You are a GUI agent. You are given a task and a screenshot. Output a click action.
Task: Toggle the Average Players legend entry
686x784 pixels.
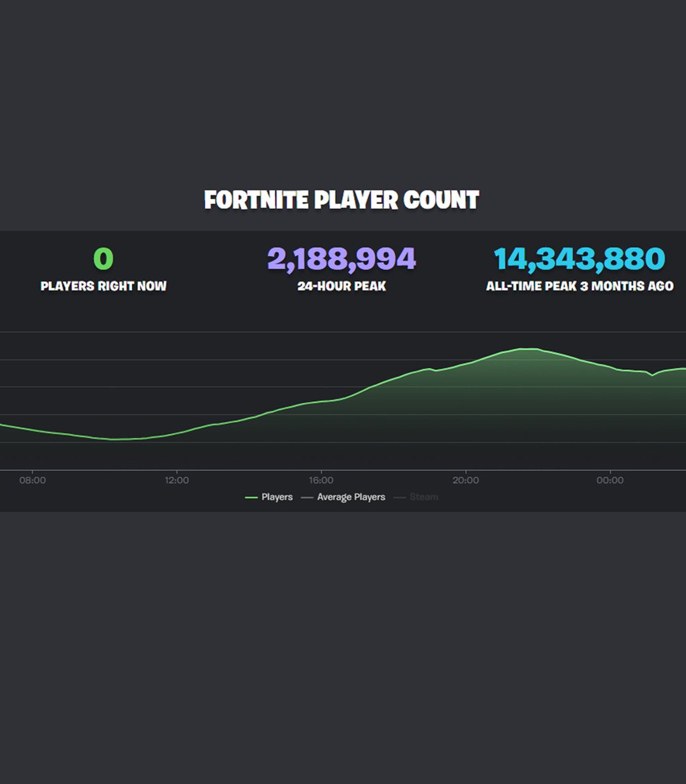pyautogui.click(x=343, y=497)
